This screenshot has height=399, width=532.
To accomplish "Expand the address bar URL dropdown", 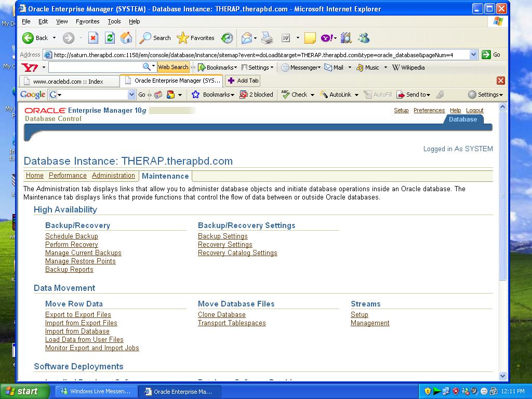I will (473, 55).
